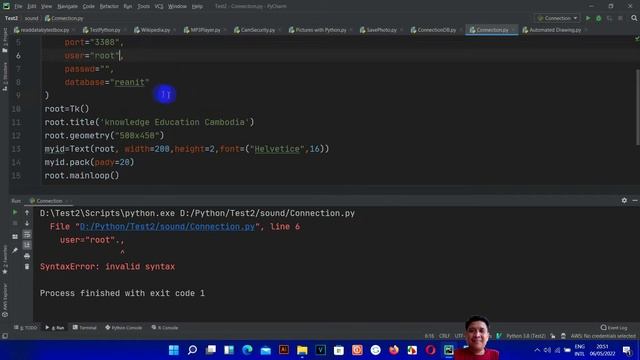The height and width of the screenshot is (360, 640).
Task: Open the Terminal tool window
Action: click(84, 327)
